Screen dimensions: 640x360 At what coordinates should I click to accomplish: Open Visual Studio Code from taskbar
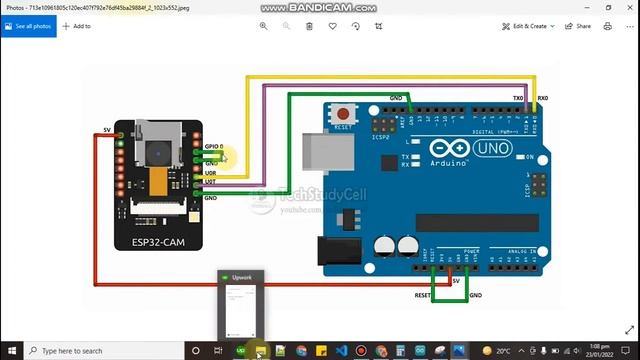[x=341, y=351]
